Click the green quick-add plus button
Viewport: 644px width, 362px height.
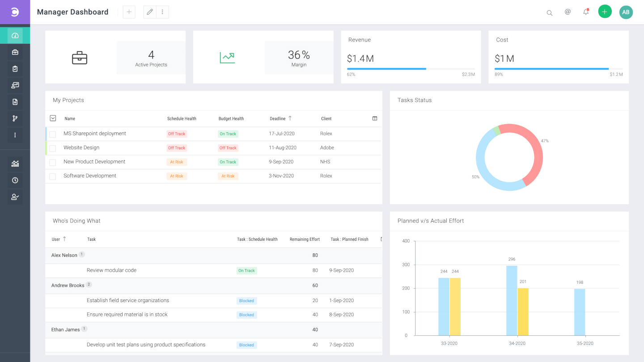605,12
